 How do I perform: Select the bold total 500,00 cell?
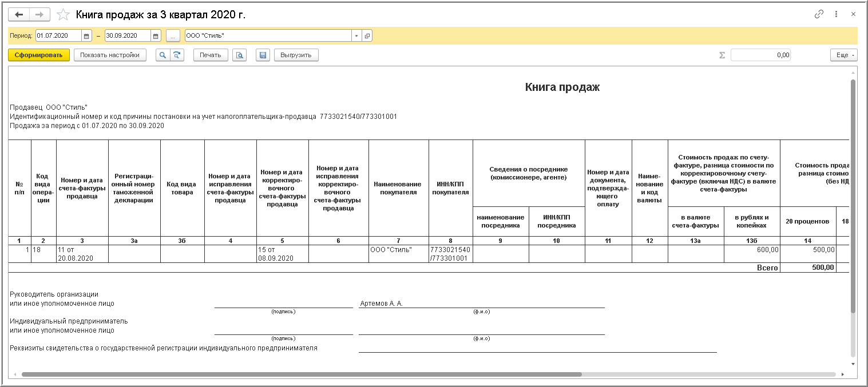coord(808,268)
